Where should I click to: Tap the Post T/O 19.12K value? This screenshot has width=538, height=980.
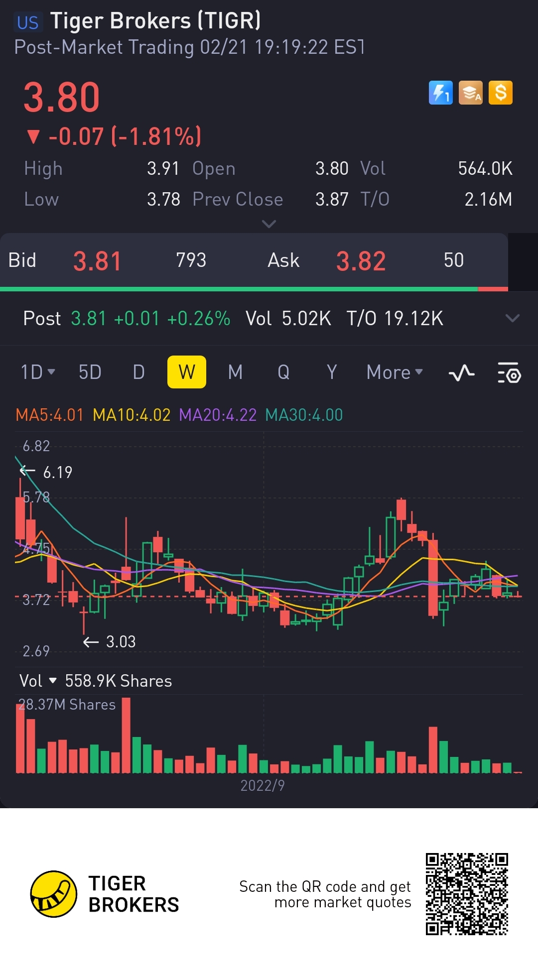coord(414,318)
